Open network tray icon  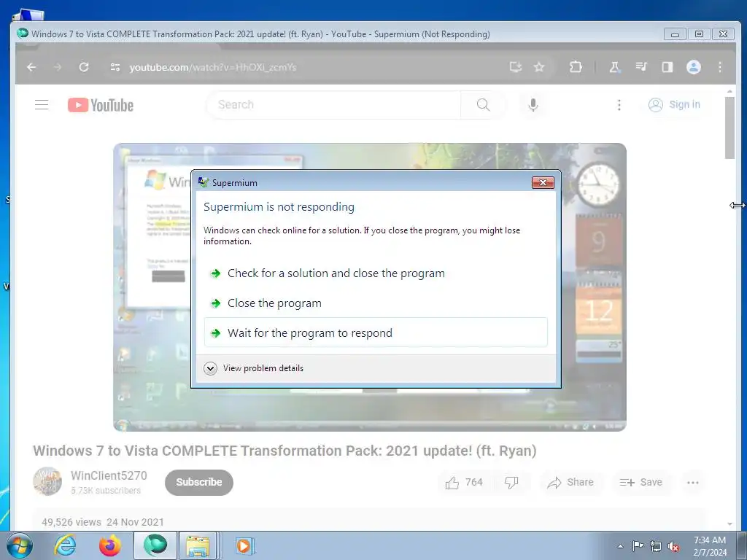coord(656,546)
